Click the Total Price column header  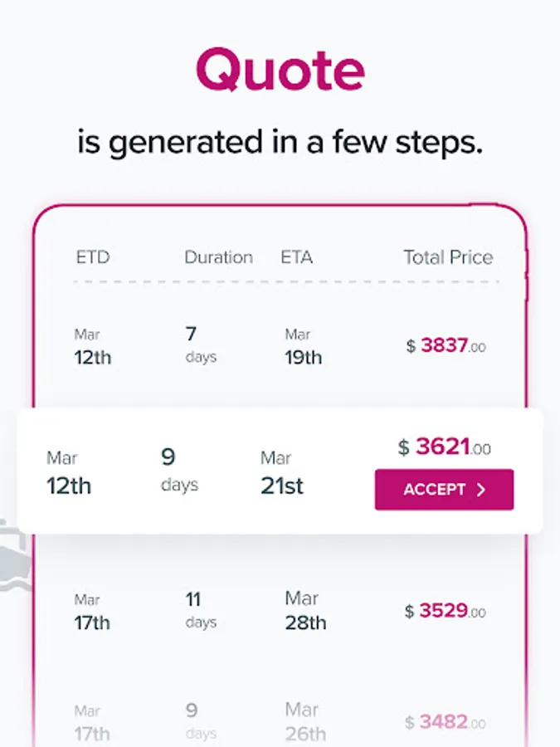click(x=448, y=257)
